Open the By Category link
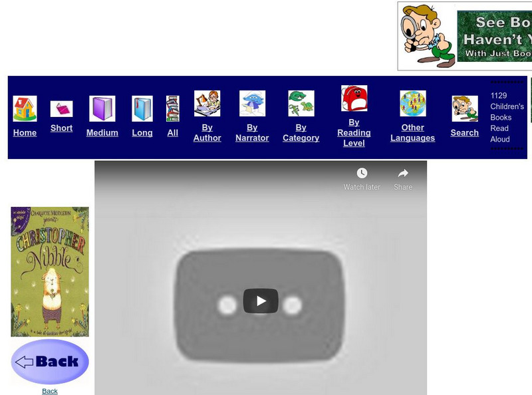This screenshot has height=395, width=532. [301, 133]
